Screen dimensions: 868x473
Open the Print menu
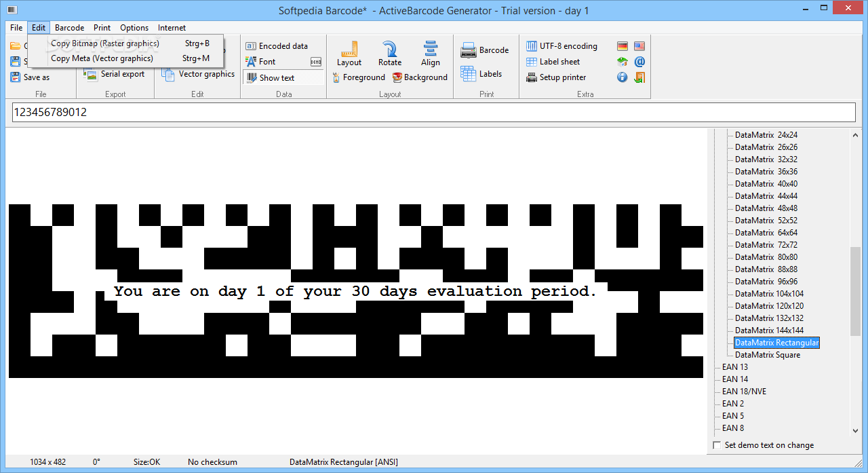coord(102,28)
